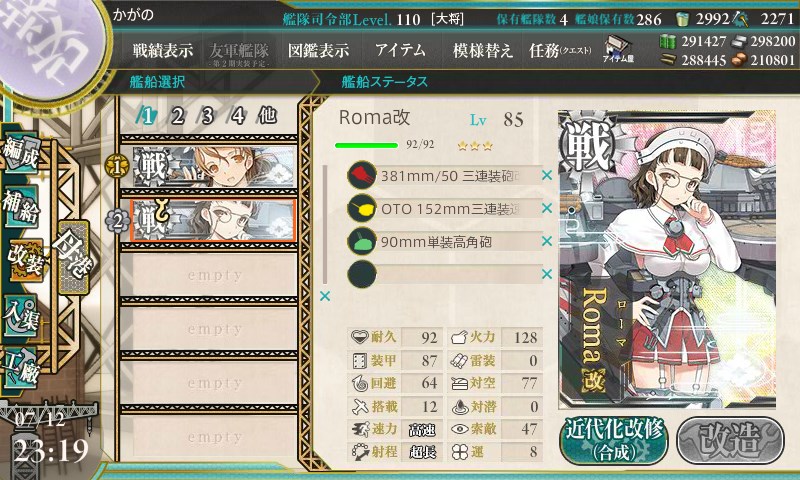This screenshot has height=480, width=800.
Task: Switch to the 他 ships tab
Action: (x=267, y=115)
